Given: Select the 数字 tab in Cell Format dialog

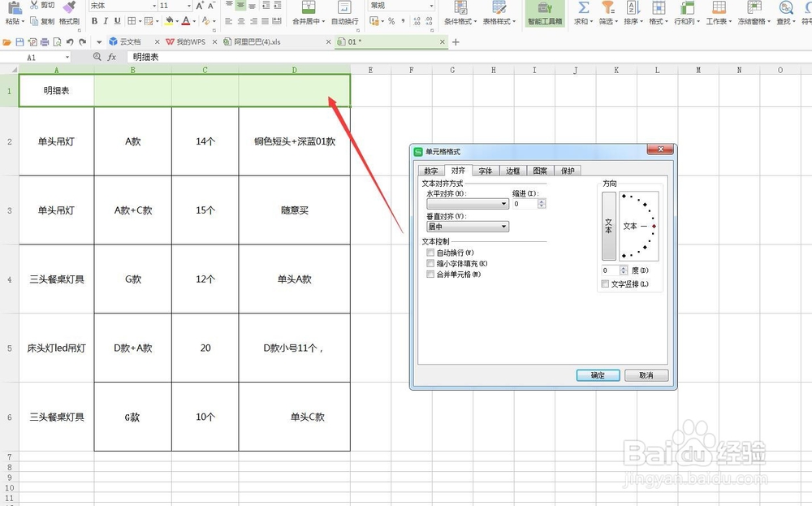Looking at the screenshot, I should coord(432,169).
